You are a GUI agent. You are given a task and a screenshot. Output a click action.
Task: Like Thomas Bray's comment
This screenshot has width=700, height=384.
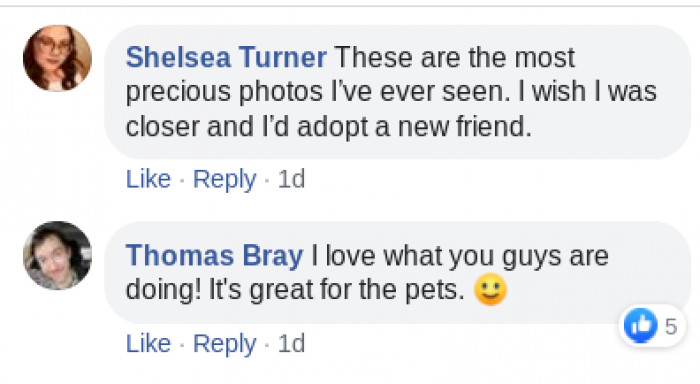point(148,343)
